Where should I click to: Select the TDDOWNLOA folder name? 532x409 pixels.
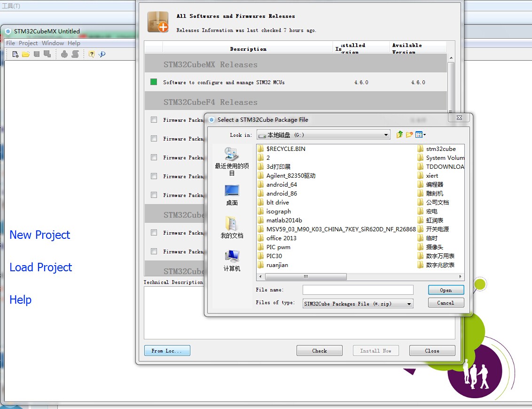(x=445, y=166)
